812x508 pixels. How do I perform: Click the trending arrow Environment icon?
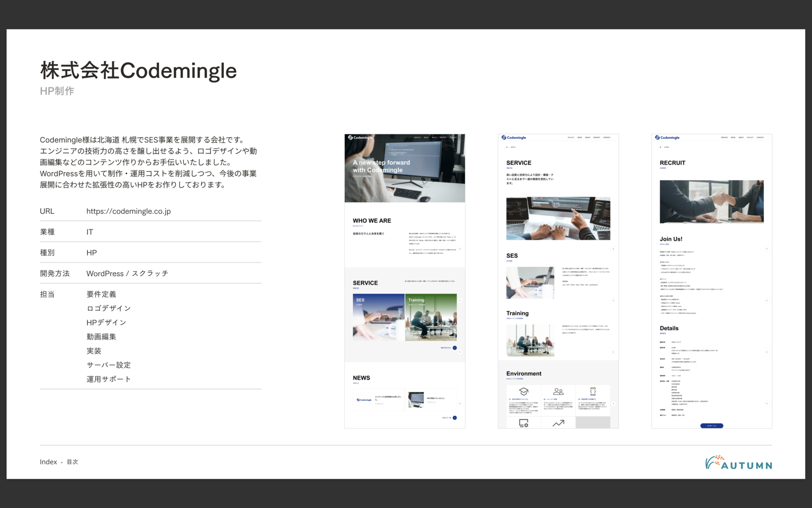[x=558, y=423]
